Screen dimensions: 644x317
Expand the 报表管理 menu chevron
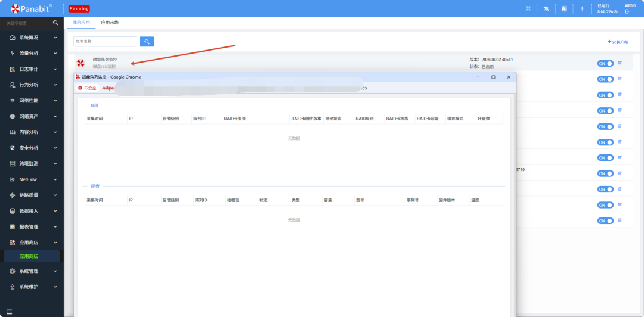[55, 226]
